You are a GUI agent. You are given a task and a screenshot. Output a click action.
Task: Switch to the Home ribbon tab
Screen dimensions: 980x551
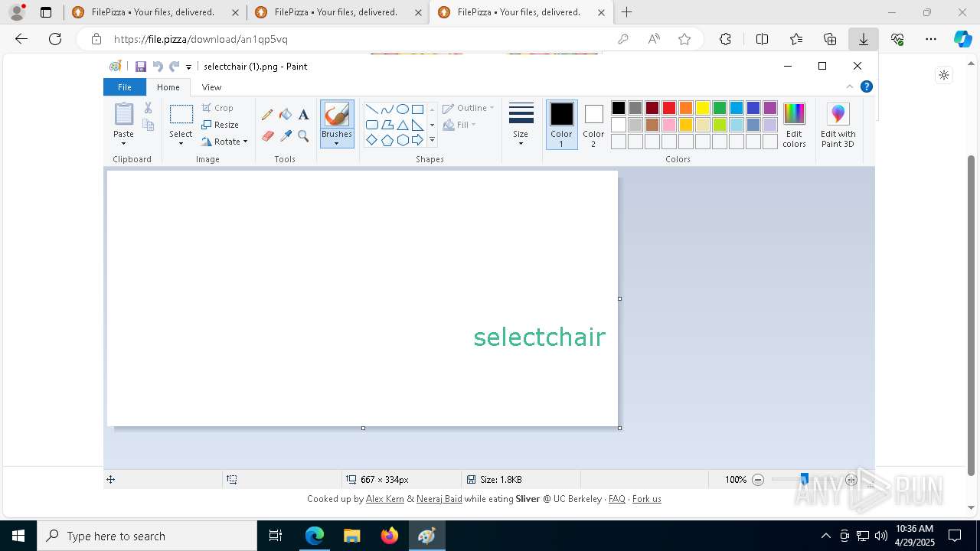168,87
